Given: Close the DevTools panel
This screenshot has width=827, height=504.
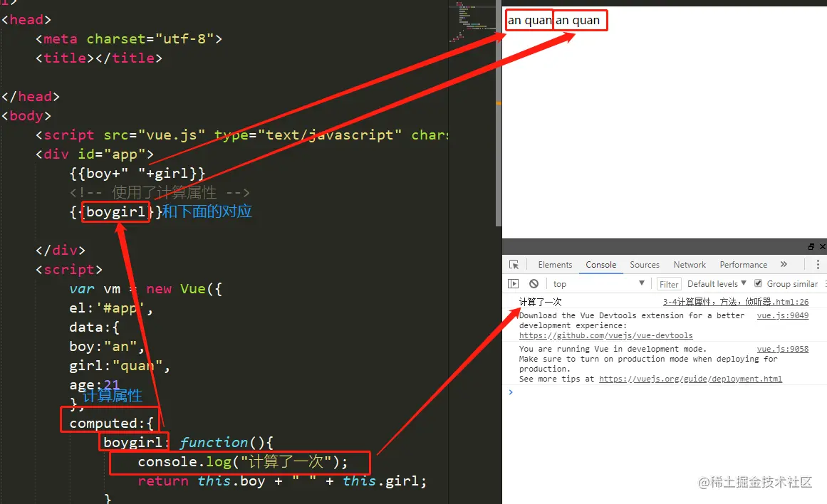Looking at the screenshot, I should tap(822, 247).
